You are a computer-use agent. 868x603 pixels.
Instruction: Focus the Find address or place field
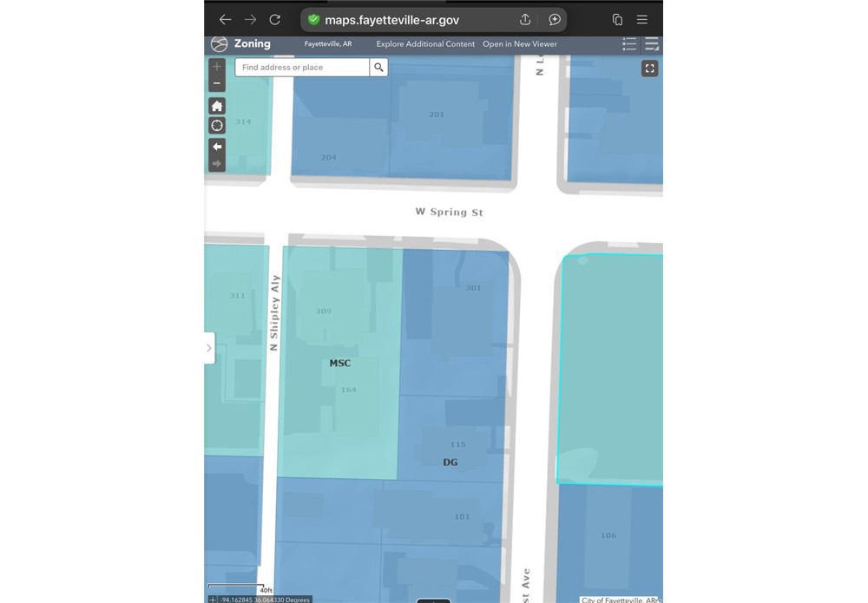pos(302,67)
